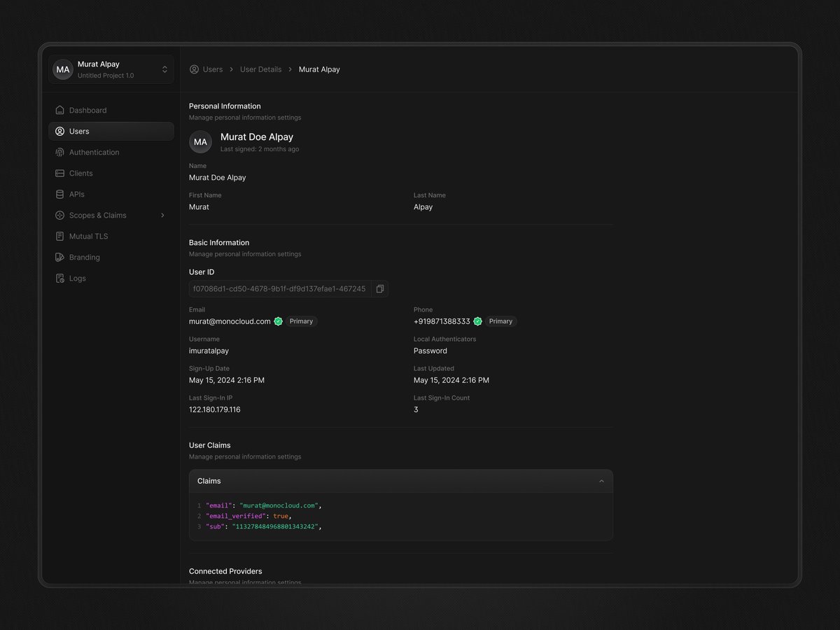Select Users in the sidebar
The height and width of the screenshot is (630, 840).
pyautogui.click(x=111, y=131)
